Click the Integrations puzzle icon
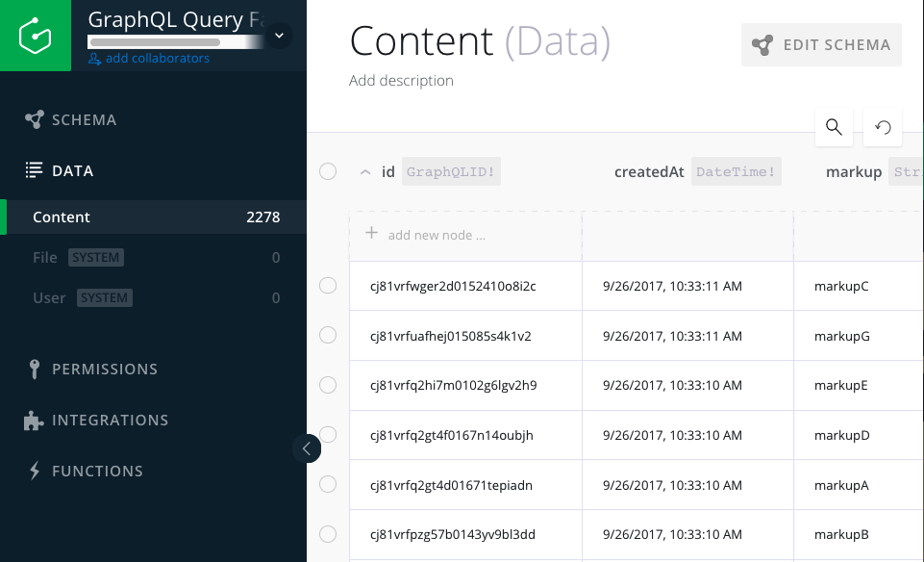 pyautogui.click(x=33, y=421)
